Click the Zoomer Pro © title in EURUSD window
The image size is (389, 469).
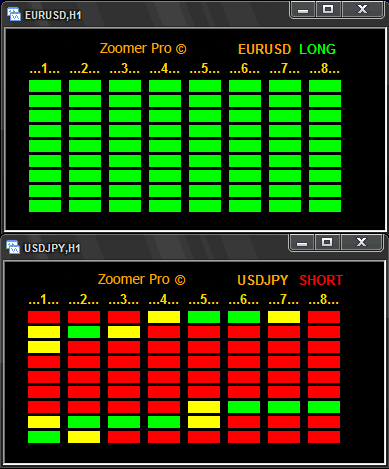coord(143,49)
